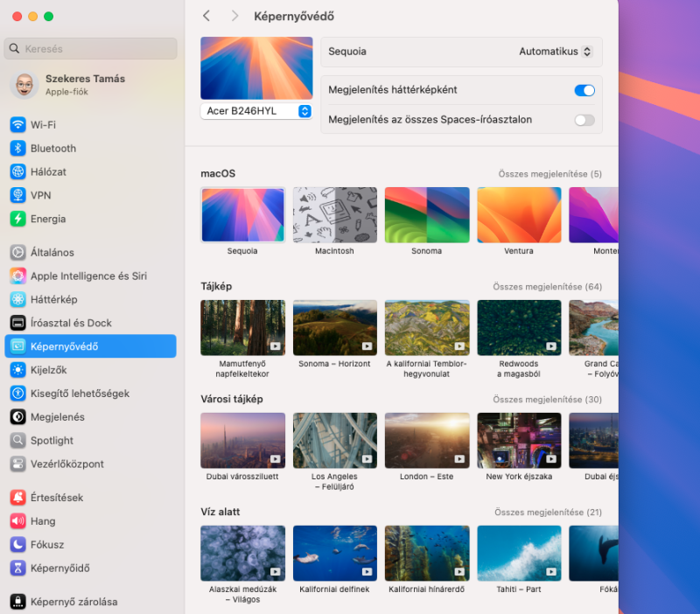Open Apple-fiók account text
Screen dimensions: 700x614
[x=66, y=92]
